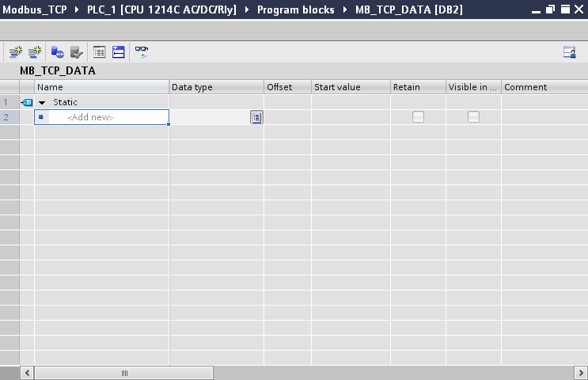Image resolution: width=588 pixels, height=380 pixels.
Task: Maximize the editor window
Action: 565,9
